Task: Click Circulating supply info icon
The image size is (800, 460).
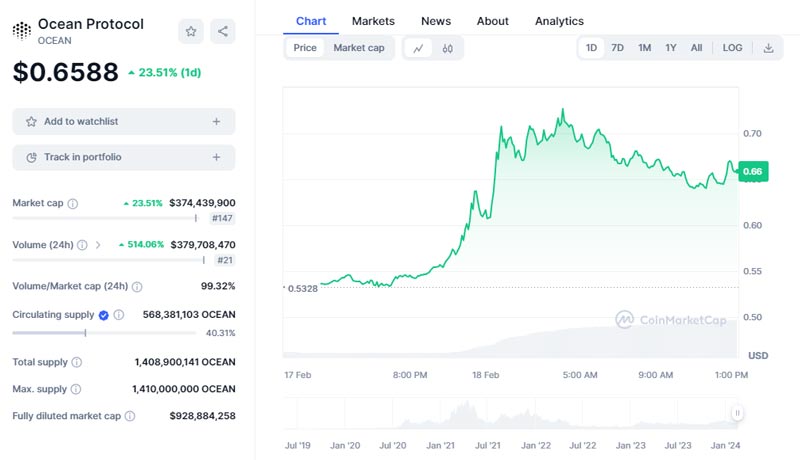Action: pyautogui.click(x=119, y=314)
